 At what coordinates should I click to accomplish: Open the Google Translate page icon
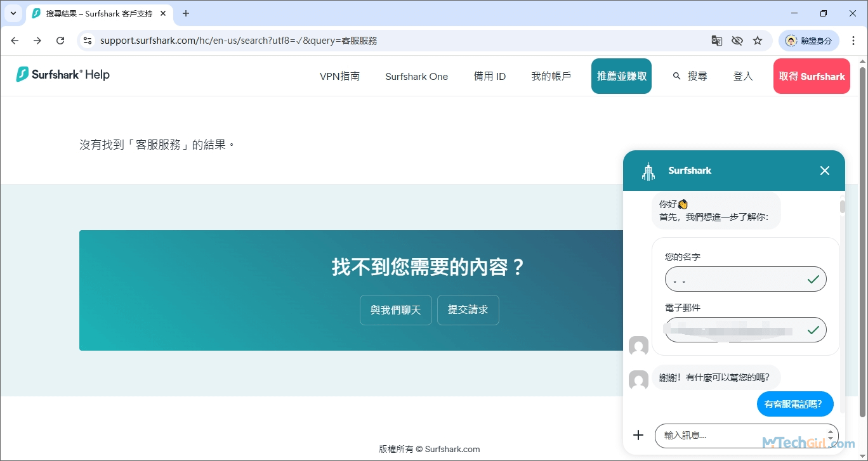pyautogui.click(x=716, y=41)
